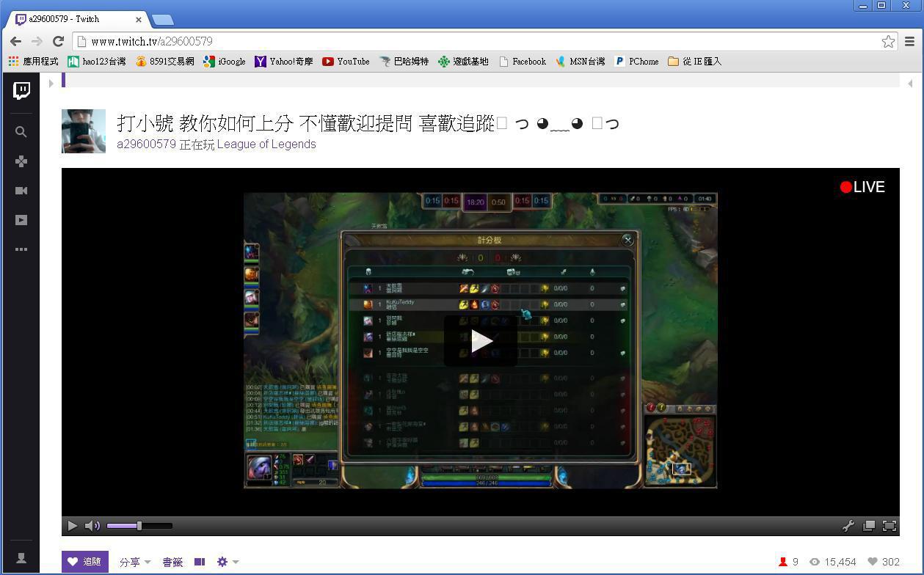Open 巴哈姆特 bookmark
The image size is (924, 575).
[404, 62]
